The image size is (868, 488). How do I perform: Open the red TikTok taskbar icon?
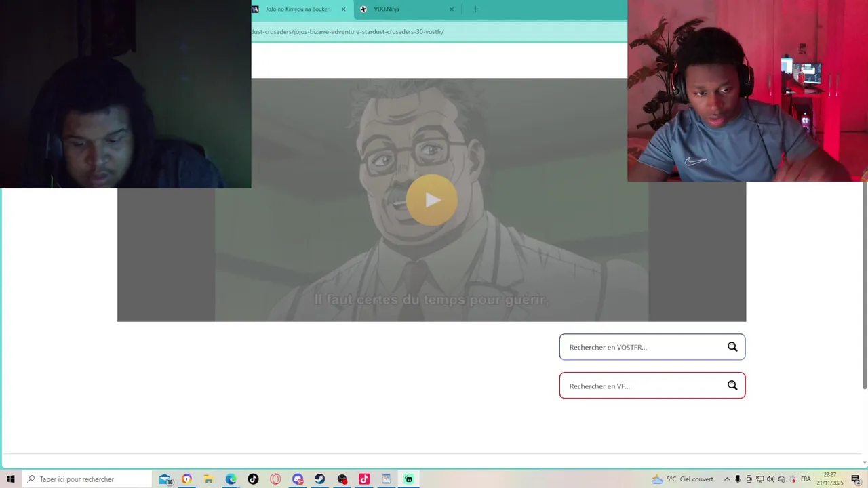pyautogui.click(x=364, y=479)
